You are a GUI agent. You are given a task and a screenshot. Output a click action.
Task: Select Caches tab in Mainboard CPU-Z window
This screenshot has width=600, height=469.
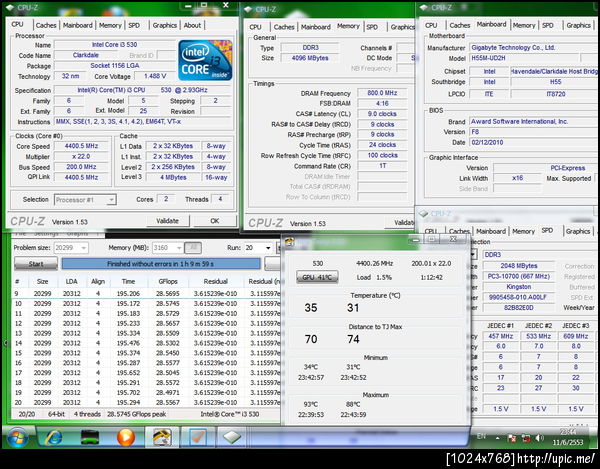pyautogui.click(x=460, y=25)
